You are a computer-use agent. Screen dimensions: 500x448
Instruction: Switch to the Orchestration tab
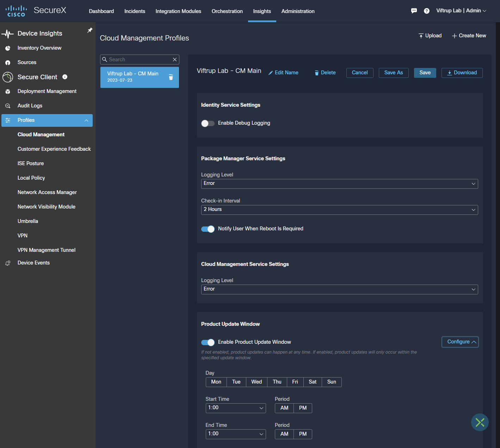coord(227,11)
